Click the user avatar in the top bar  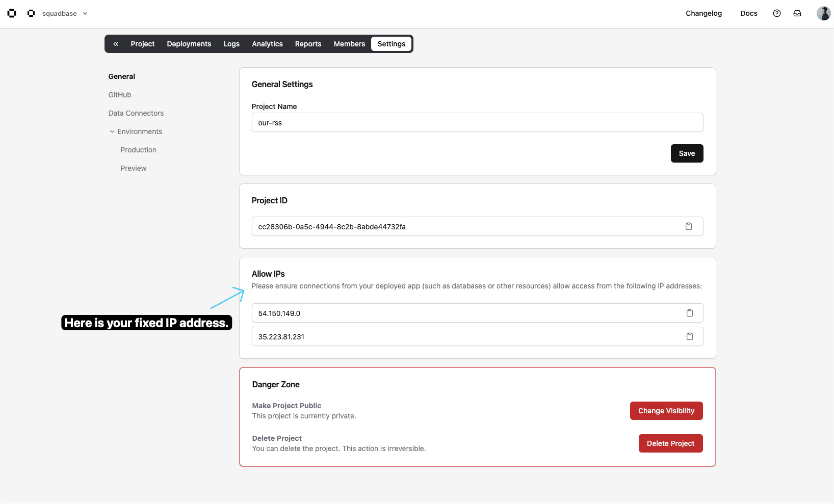coord(823,13)
